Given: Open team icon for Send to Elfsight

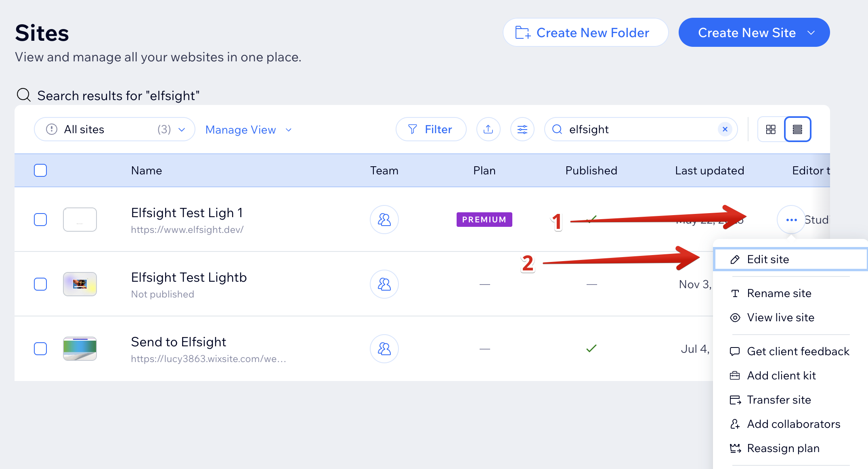Looking at the screenshot, I should coord(384,349).
